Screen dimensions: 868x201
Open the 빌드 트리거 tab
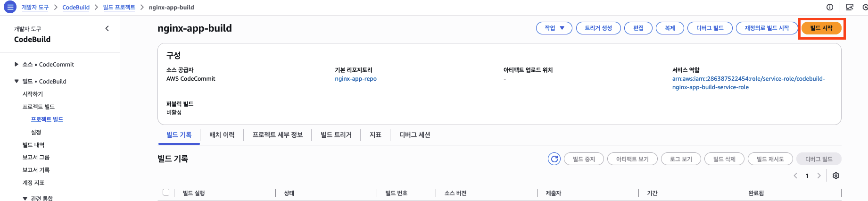coord(336,135)
